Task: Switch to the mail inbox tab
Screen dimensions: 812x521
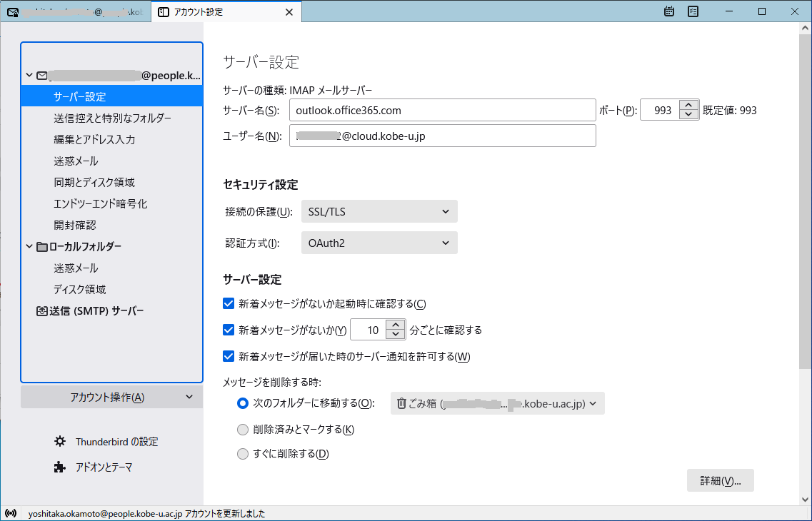Action: pos(76,11)
